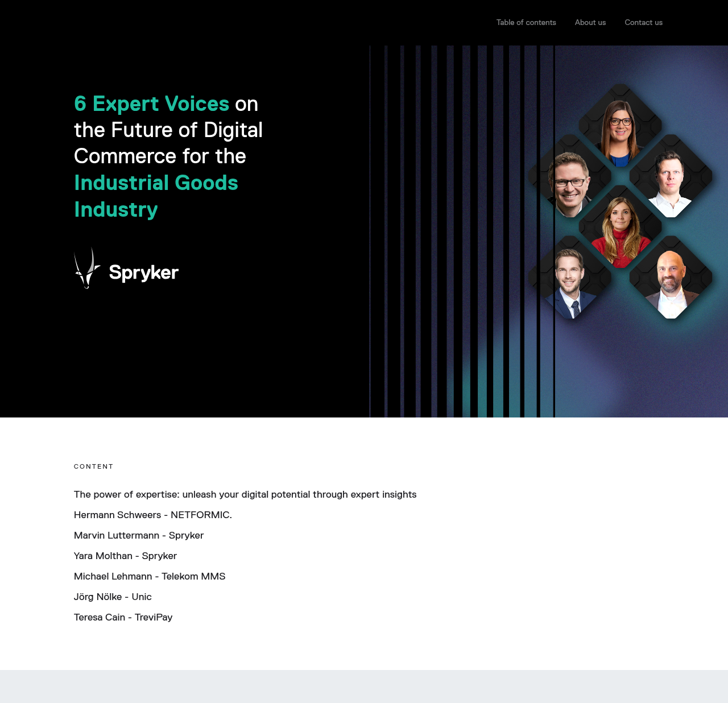The width and height of the screenshot is (728, 703).
Task: Click the Spryker antelope logo icon
Action: click(86, 268)
